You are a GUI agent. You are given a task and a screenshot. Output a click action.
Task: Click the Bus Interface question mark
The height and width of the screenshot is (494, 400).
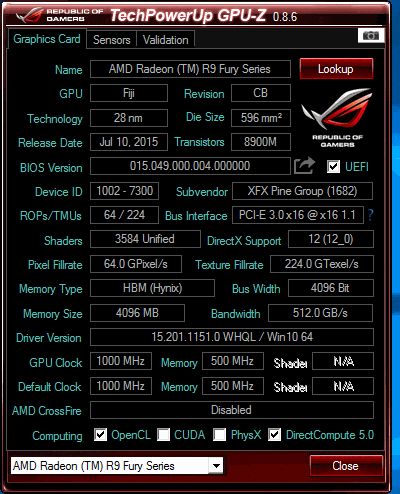(x=370, y=215)
